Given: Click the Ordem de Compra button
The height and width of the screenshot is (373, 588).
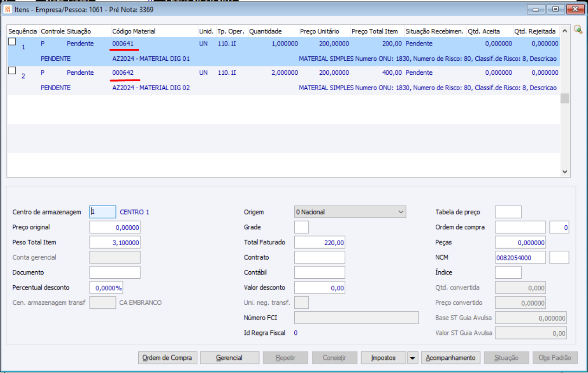Looking at the screenshot, I should point(168,358).
